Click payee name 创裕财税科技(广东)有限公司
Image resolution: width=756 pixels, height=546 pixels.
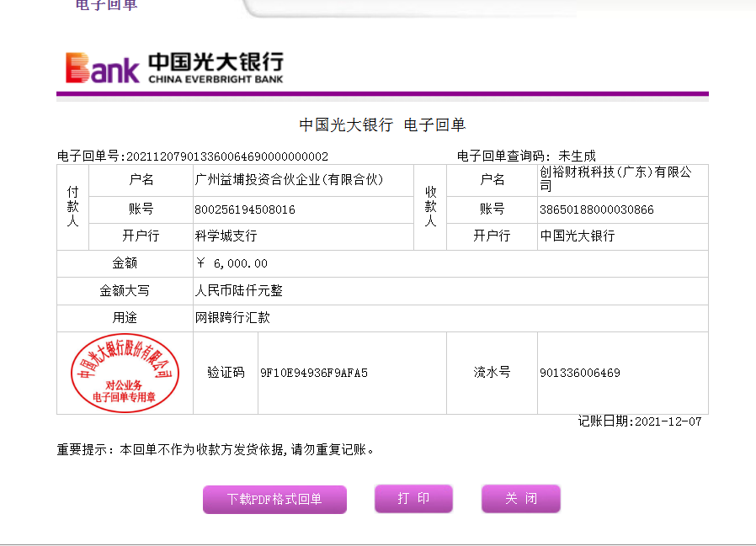tap(615, 179)
